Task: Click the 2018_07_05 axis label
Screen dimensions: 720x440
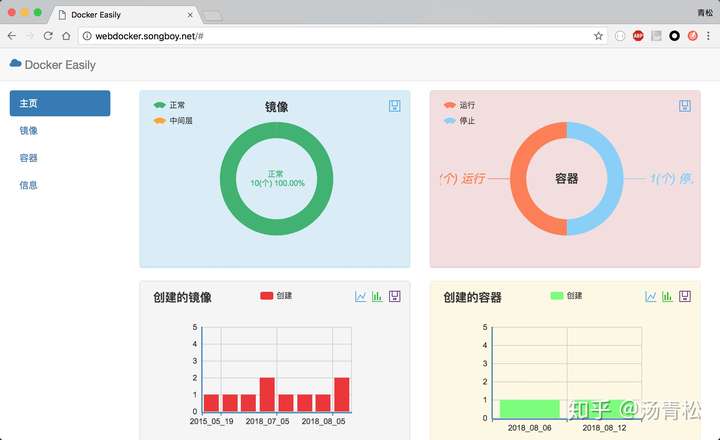Action: [x=267, y=421]
